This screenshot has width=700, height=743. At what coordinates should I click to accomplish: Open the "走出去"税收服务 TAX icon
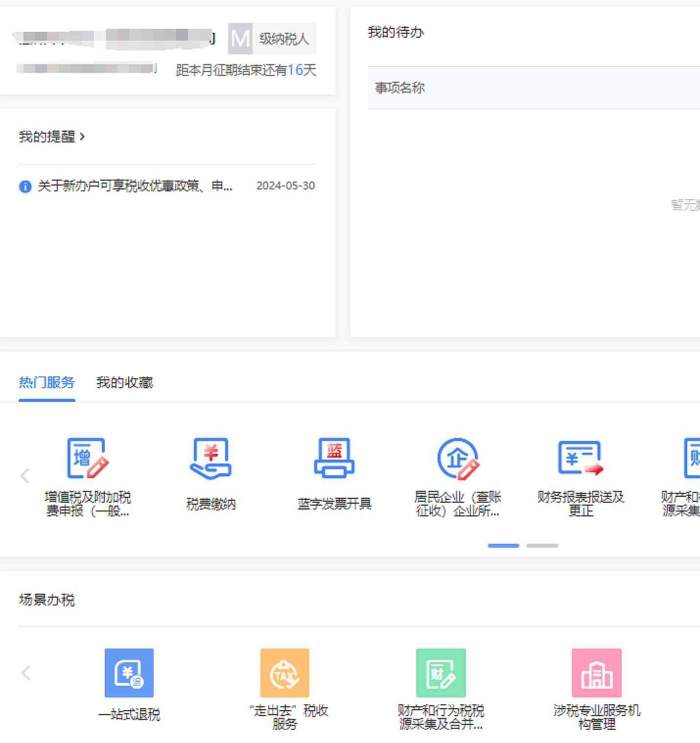[285, 673]
